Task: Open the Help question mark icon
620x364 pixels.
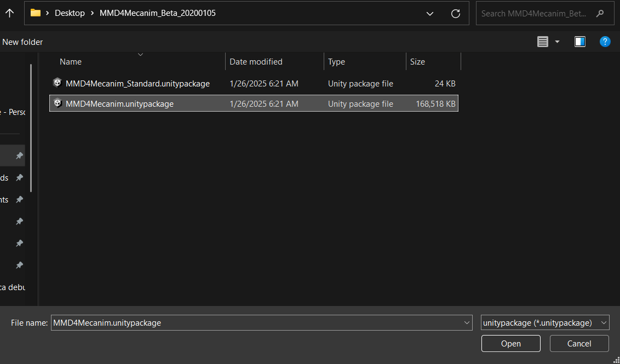Action: (x=605, y=42)
